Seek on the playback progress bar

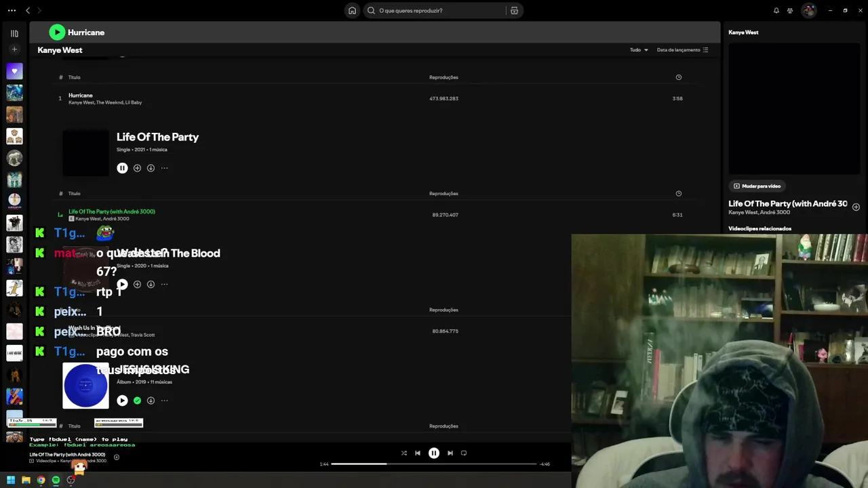[x=434, y=464]
